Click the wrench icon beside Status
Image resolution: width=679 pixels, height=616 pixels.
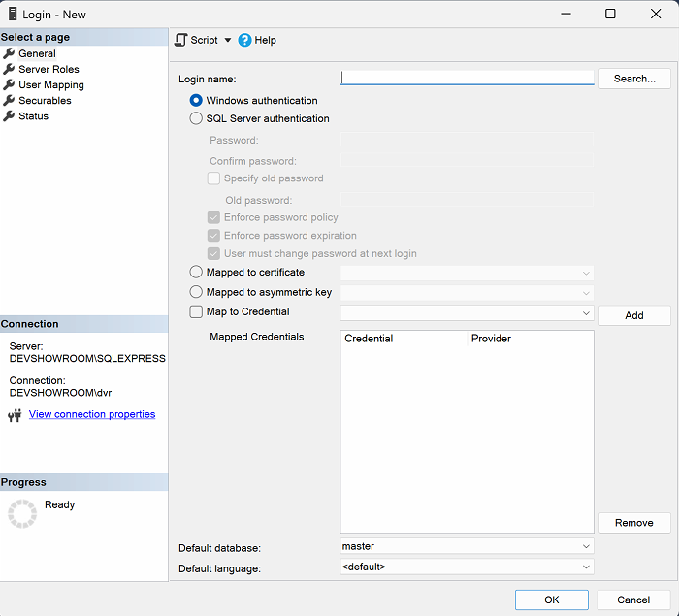(x=10, y=115)
